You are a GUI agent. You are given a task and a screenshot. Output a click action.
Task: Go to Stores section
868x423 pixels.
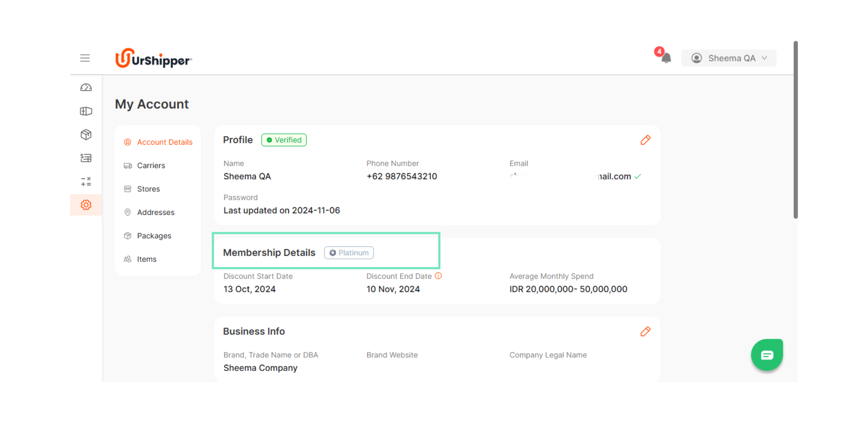pos(148,189)
